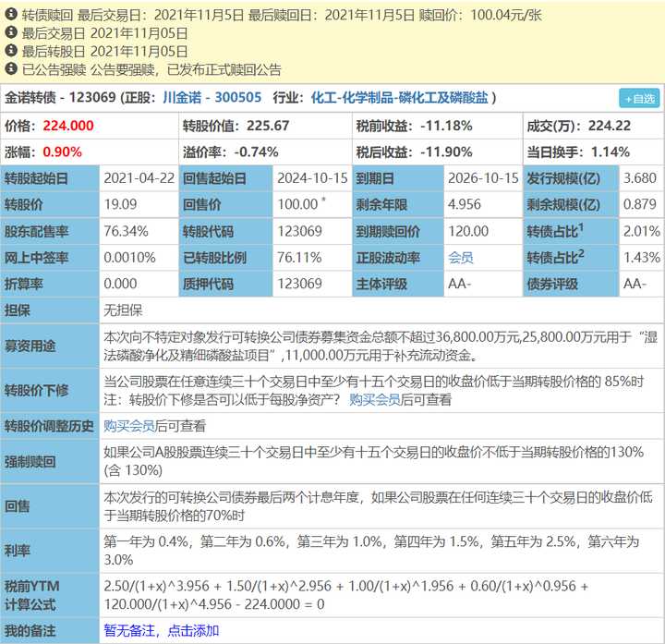Click 利率 row label
Screen dimensions: 665x644
[x=50, y=551]
